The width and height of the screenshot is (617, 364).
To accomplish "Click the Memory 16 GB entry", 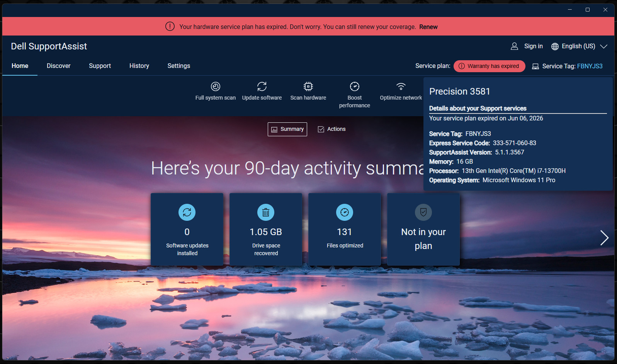I will (x=451, y=162).
